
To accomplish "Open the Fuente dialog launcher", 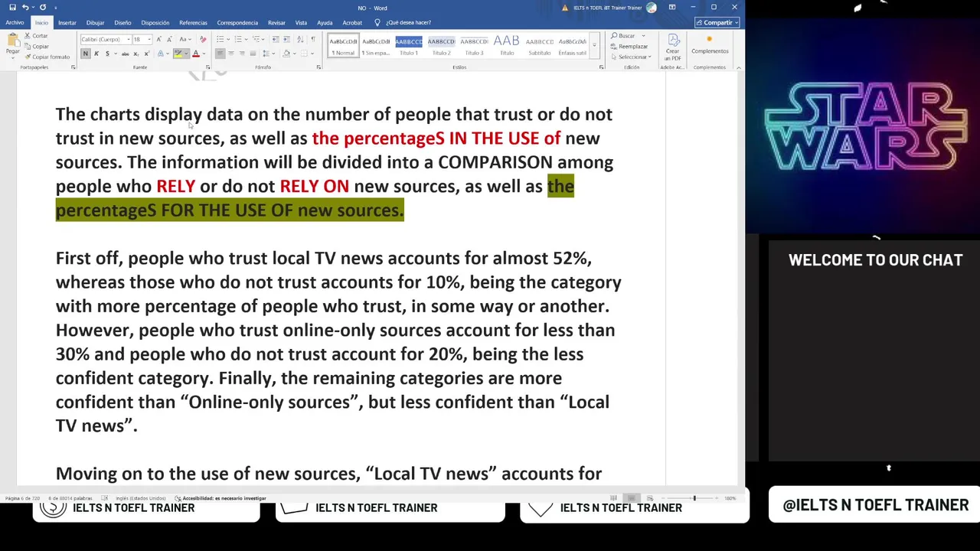I will pos(207,67).
